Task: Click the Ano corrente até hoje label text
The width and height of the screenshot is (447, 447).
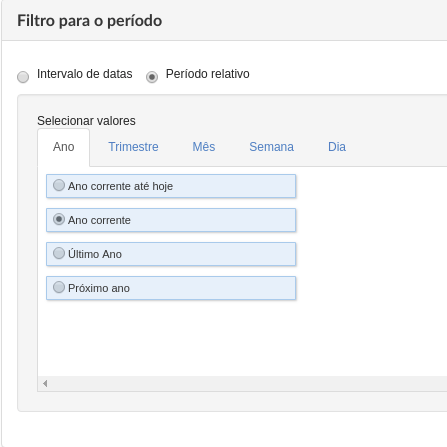Action: click(x=120, y=186)
